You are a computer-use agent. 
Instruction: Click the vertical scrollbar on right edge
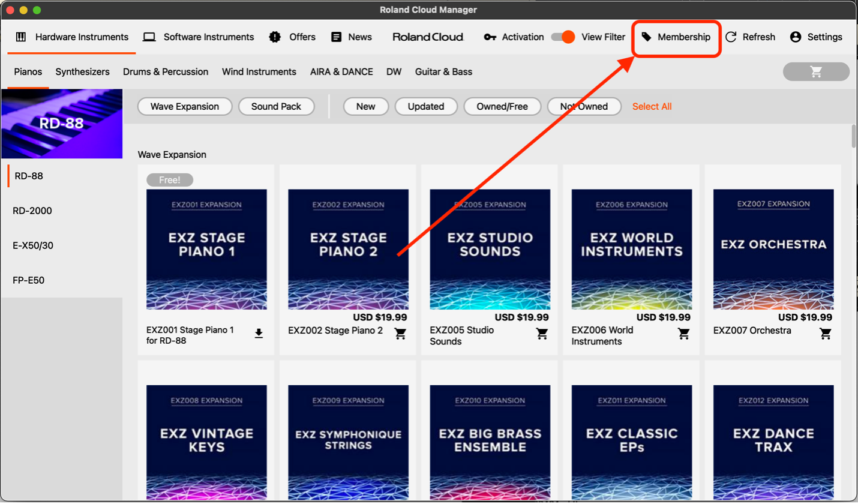pyautogui.click(x=854, y=136)
